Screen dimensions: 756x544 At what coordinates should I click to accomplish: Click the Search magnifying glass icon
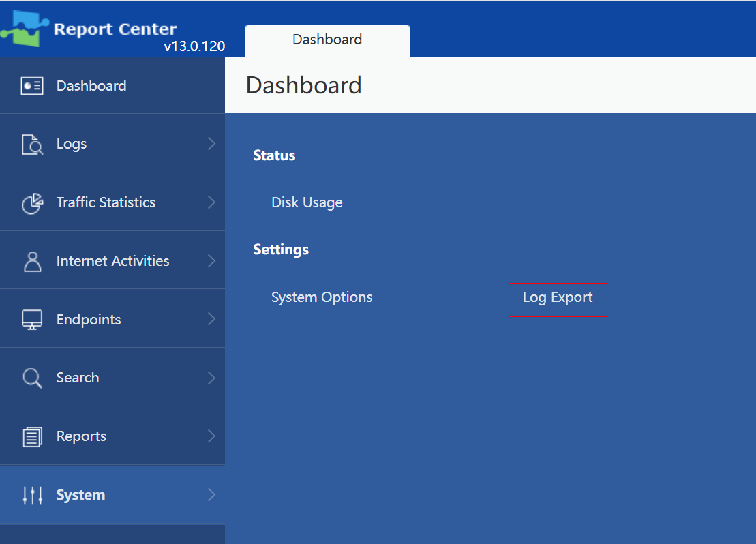pos(32,378)
